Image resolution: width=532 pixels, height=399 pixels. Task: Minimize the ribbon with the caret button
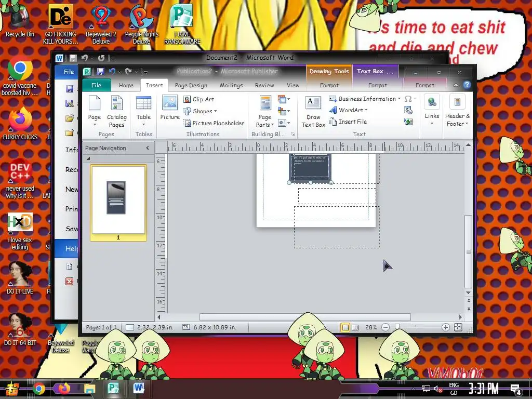(x=456, y=85)
